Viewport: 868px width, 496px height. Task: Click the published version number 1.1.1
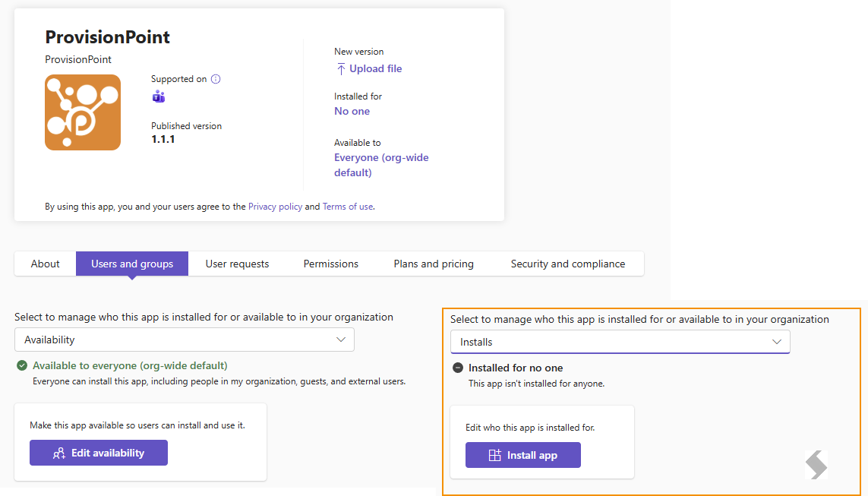click(x=163, y=140)
